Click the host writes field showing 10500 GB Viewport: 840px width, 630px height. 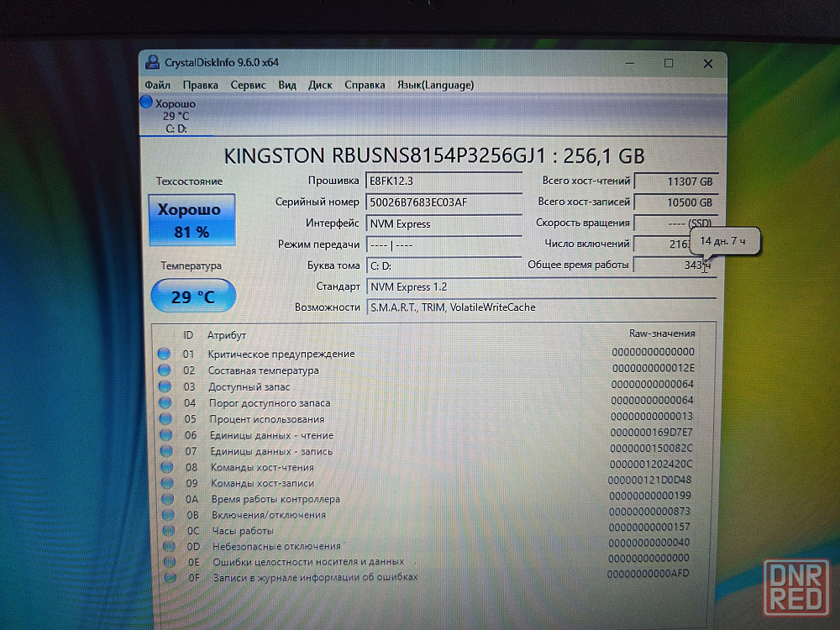click(x=675, y=202)
